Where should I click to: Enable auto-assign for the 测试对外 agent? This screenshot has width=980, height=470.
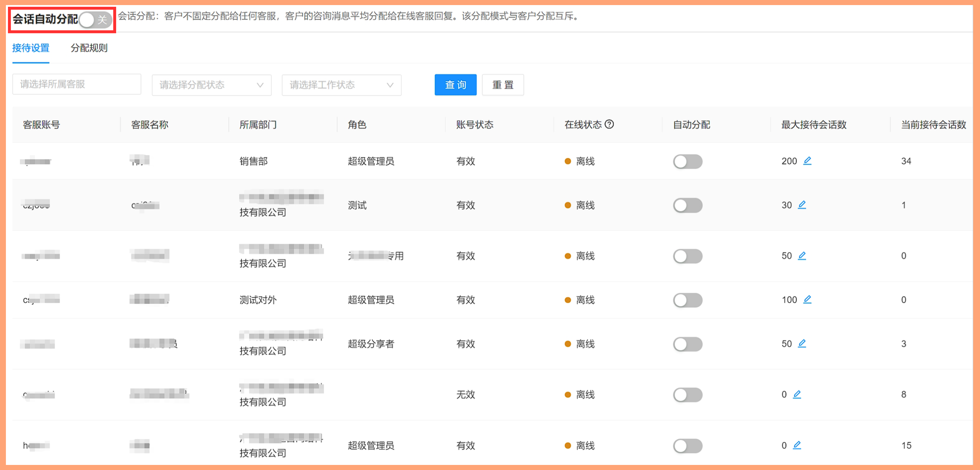688,300
